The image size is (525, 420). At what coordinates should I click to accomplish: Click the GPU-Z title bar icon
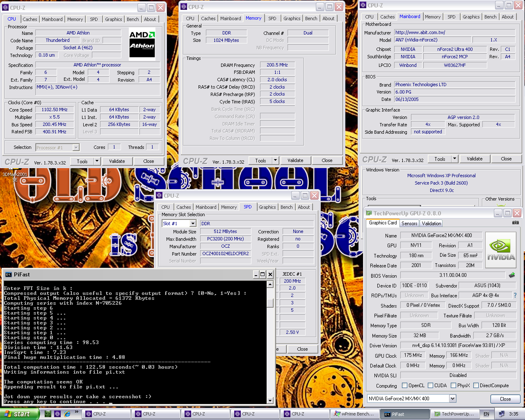pos(369,213)
